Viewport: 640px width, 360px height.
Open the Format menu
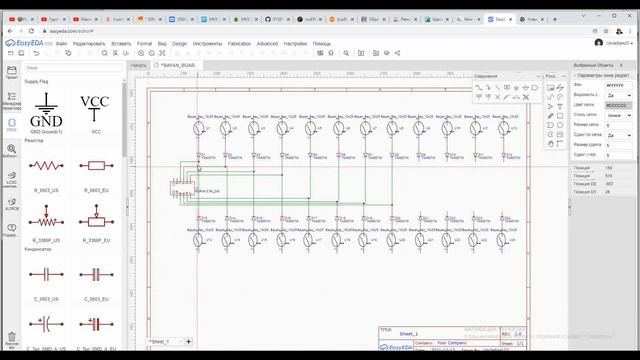[x=144, y=44]
